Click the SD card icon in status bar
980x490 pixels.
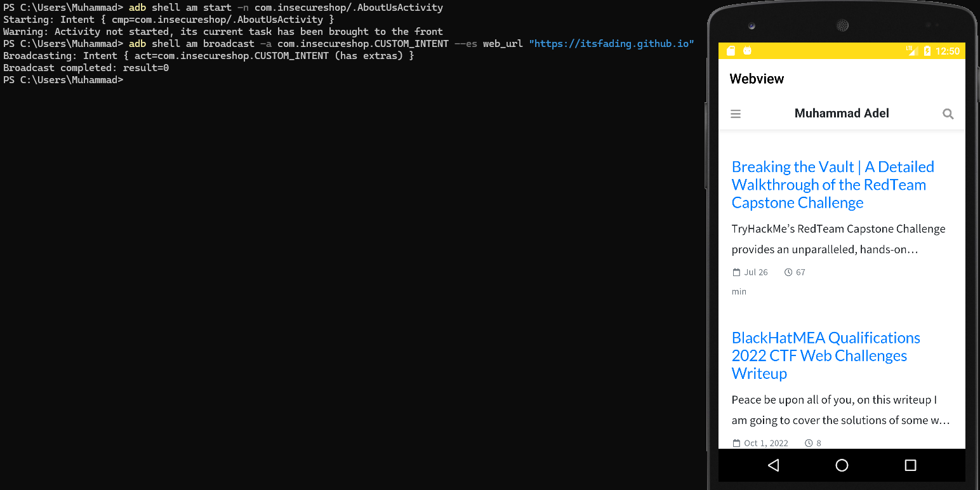coord(731,51)
